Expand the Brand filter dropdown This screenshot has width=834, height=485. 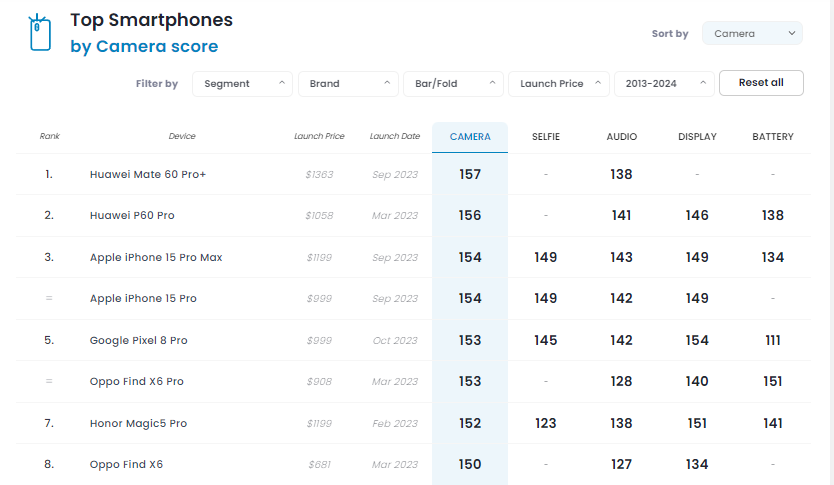click(348, 83)
